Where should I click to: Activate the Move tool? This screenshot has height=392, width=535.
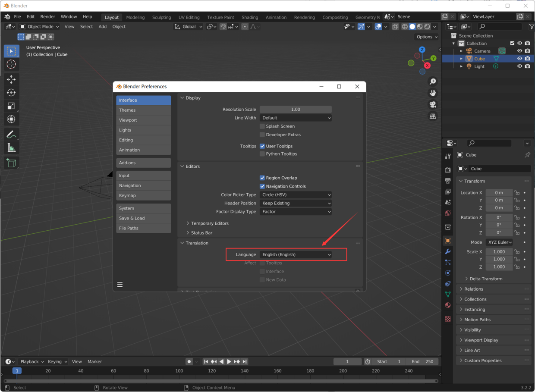pos(11,79)
